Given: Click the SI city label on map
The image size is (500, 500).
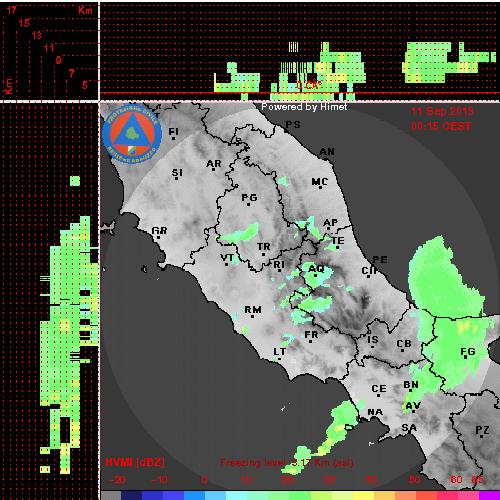Looking at the screenshot, I should pos(177,173).
